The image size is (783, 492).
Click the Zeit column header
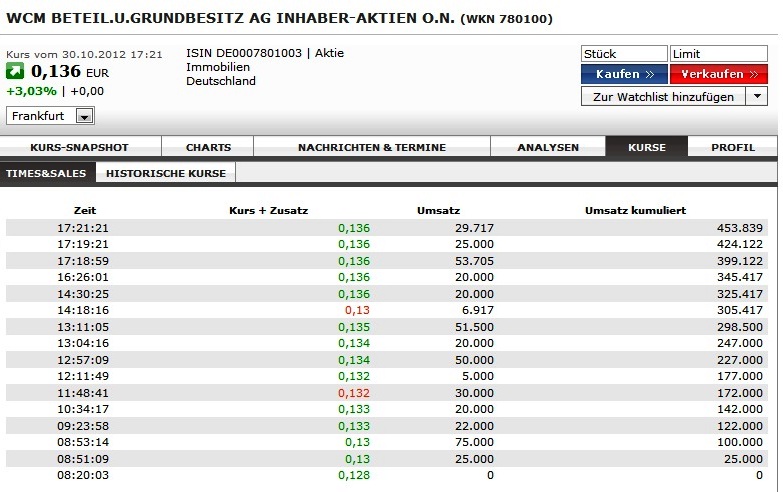(x=84, y=211)
